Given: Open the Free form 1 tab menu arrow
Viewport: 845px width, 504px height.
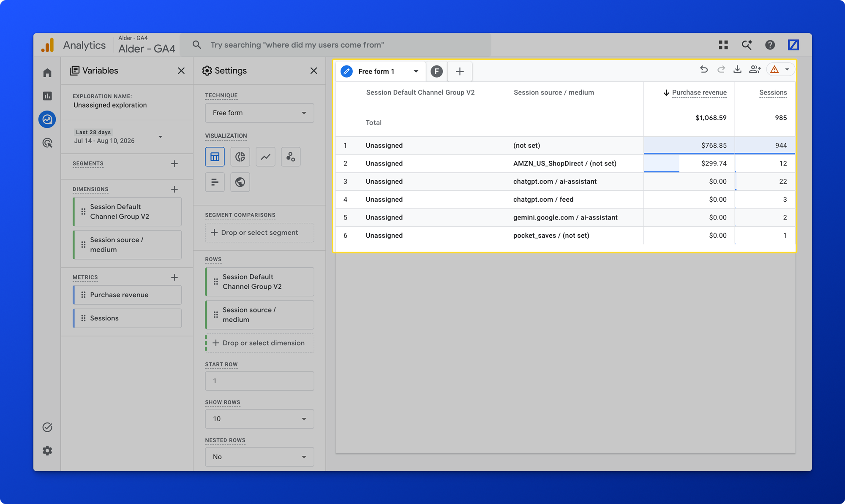Looking at the screenshot, I should click(x=416, y=71).
